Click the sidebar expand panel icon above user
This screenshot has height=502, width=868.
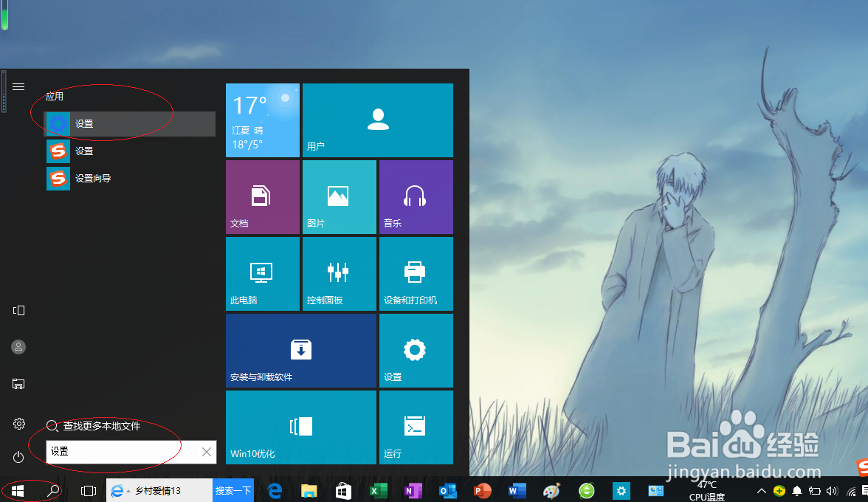point(18,311)
